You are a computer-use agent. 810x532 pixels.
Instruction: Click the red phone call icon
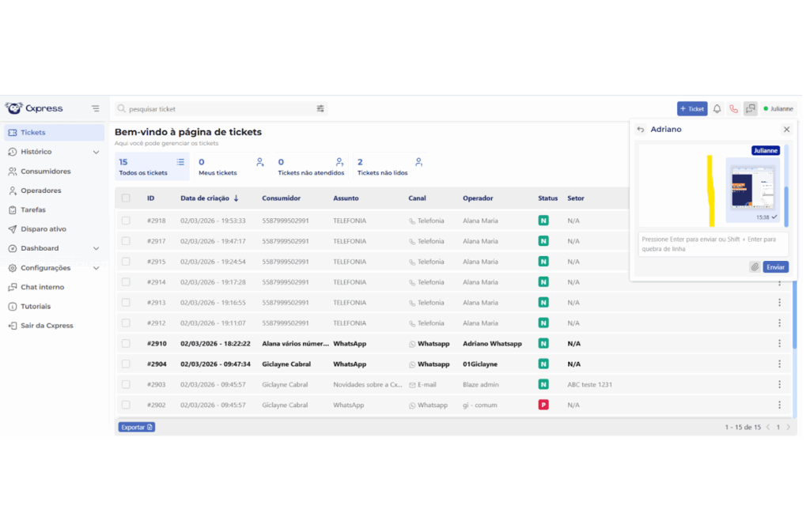click(x=733, y=109)
